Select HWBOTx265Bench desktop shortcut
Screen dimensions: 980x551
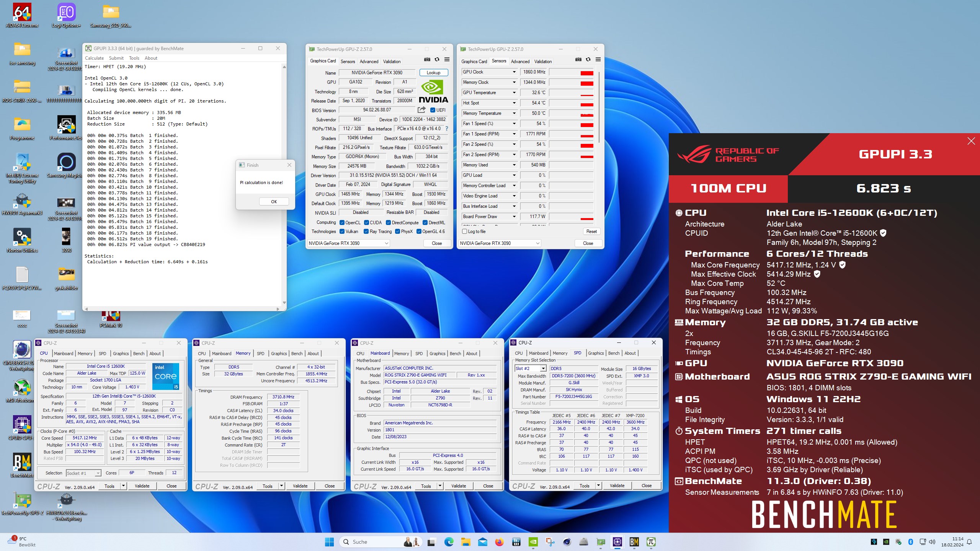click(x=66, y=506)
